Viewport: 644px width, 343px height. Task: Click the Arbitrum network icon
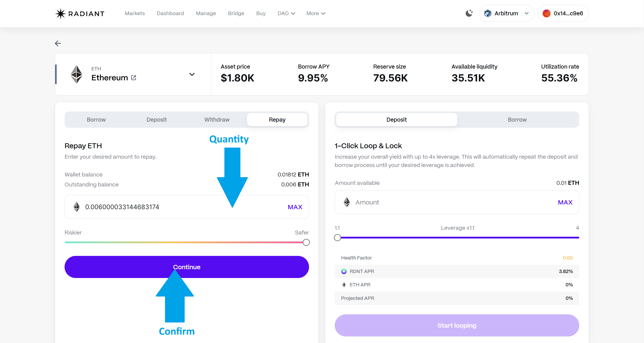pyautogui.click(x=488, y=13)
